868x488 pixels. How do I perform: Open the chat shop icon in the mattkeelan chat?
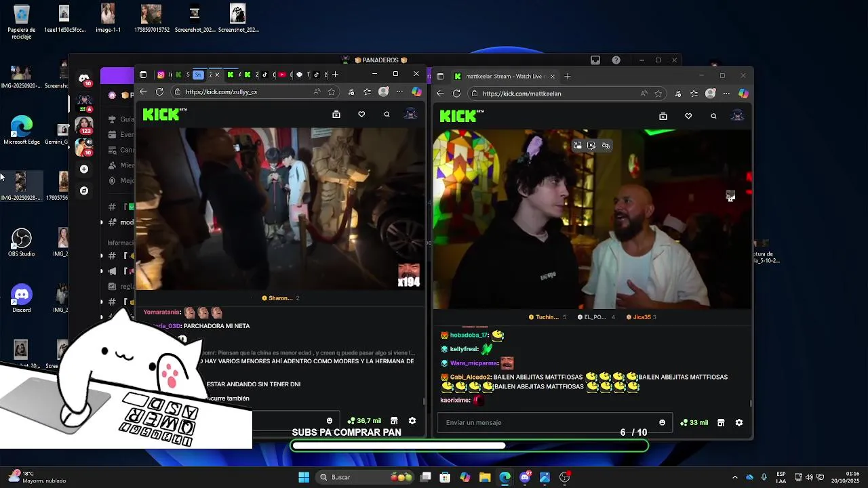(x=721, y=422)
